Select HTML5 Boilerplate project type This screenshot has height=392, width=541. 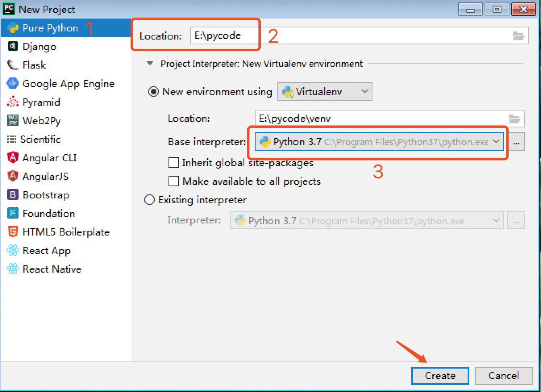pyautogui.click(x=66, y=232)
